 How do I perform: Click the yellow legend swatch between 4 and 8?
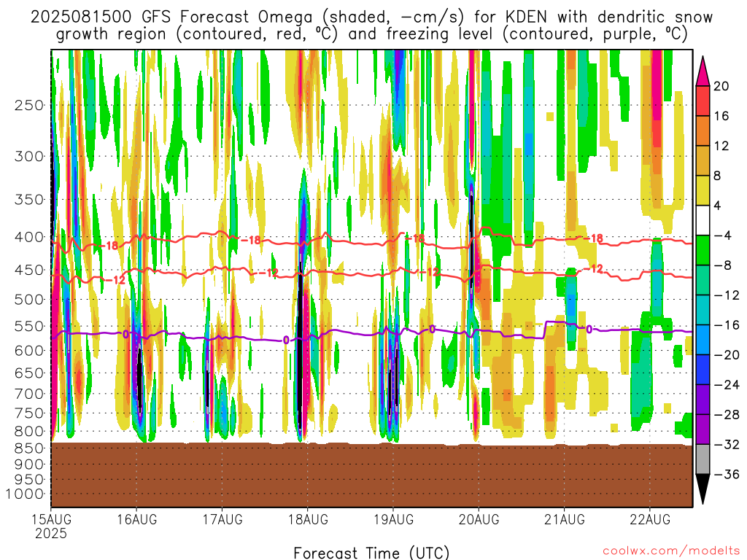tap(703, 190)
